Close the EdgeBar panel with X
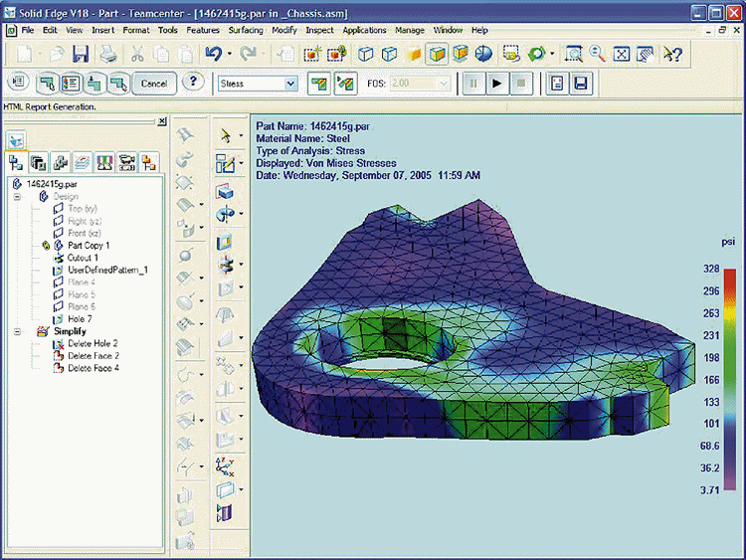This screenshot has width=746, height=560. coord(162,121)
